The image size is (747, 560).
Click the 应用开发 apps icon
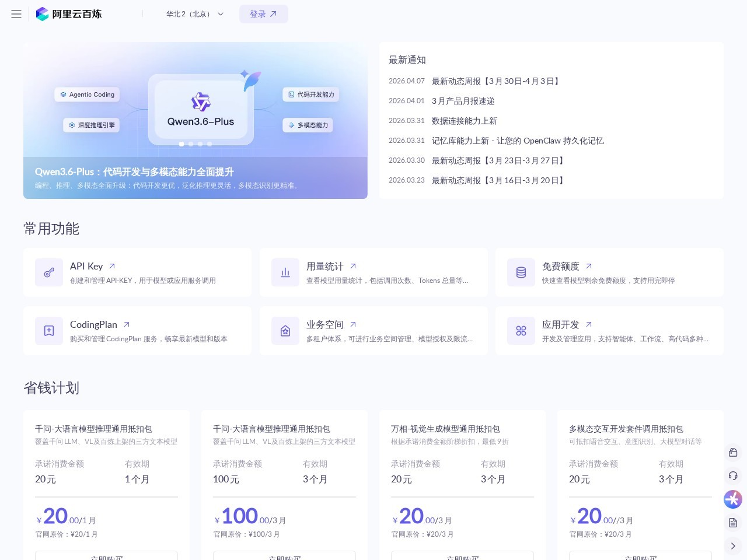point(521,331)
